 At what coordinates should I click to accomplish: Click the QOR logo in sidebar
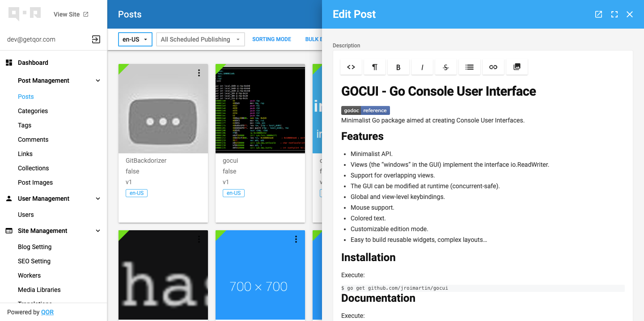[25, 14]
